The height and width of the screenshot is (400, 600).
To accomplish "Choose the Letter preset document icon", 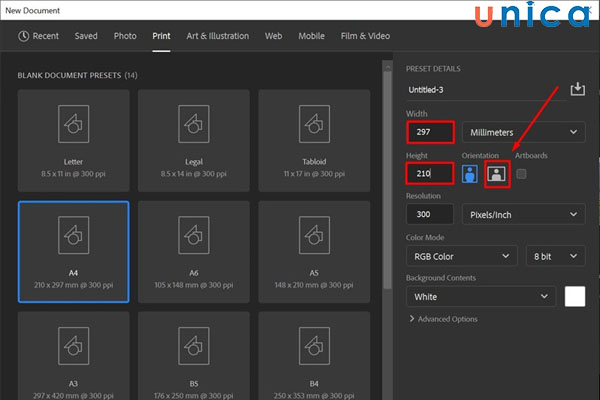I will pyautogui.click(x=72, y=124).
